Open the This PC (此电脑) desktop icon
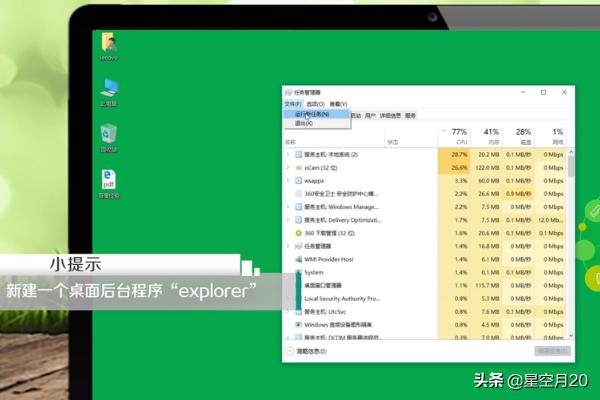Image resolution: width=600 pixels, height=400 pixels. click(109, 92)
